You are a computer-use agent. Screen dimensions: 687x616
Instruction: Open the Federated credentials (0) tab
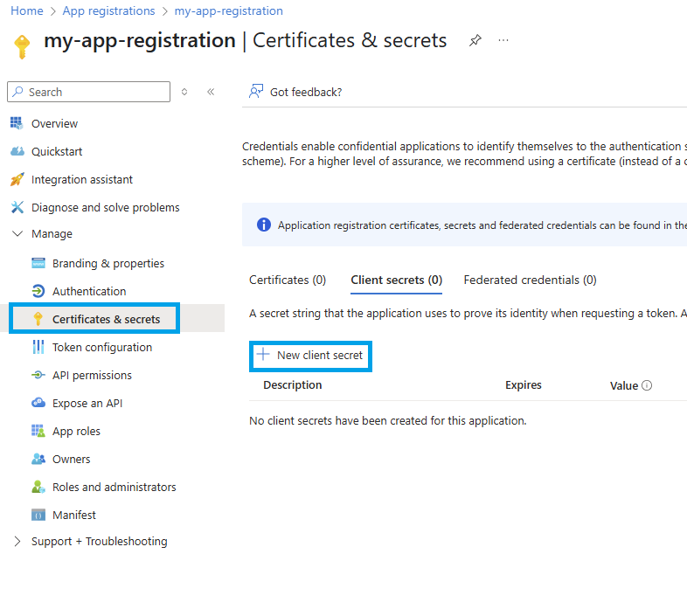pos(531,280)
